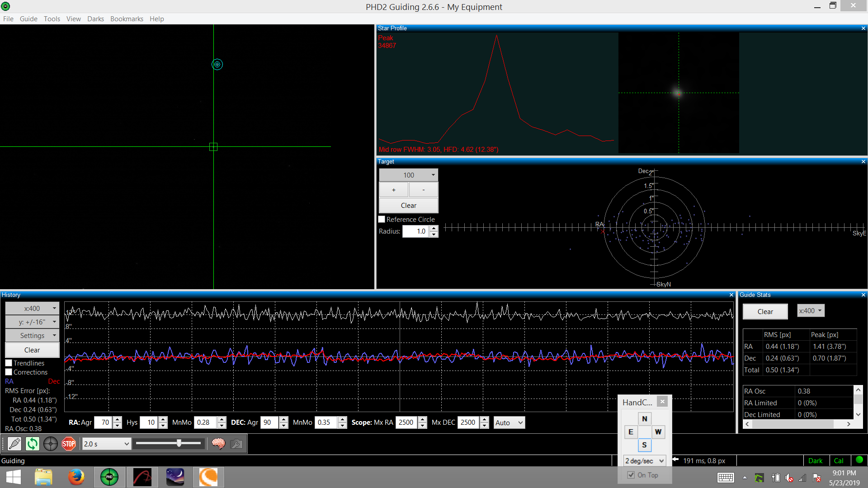Image resolution: width=868 pixels, height=488 pixels.
Task: Open Windows Start menu
Action: tap(14, 477)
